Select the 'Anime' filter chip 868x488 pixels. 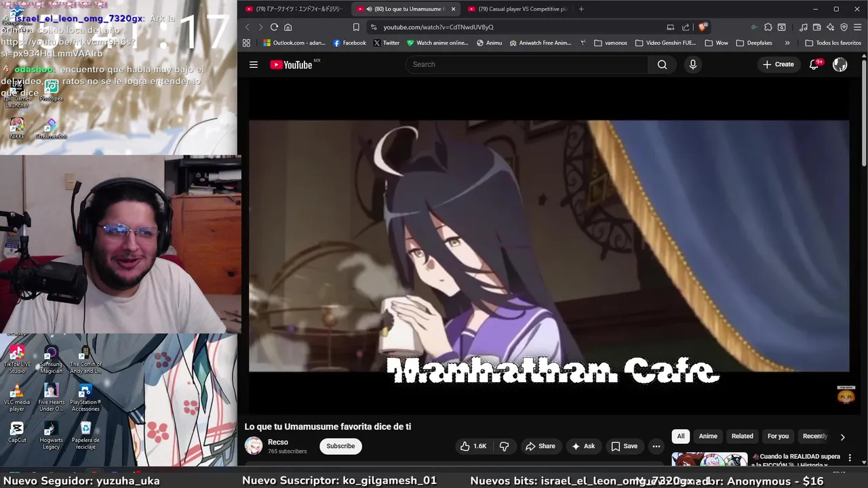point(708,436)
